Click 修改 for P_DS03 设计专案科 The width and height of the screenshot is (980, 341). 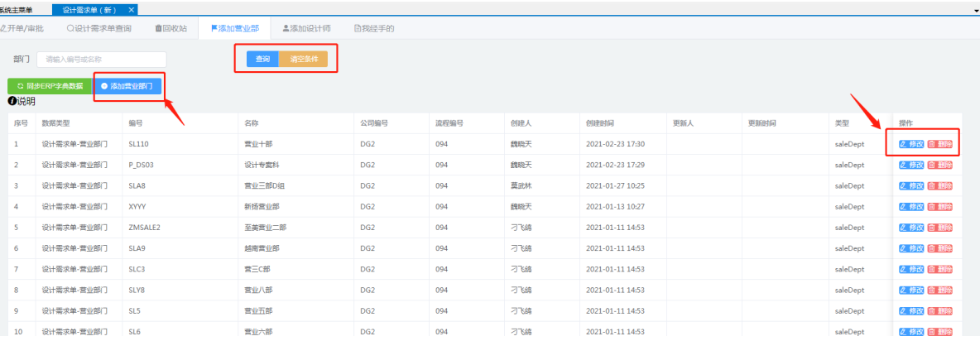[911, 165]
